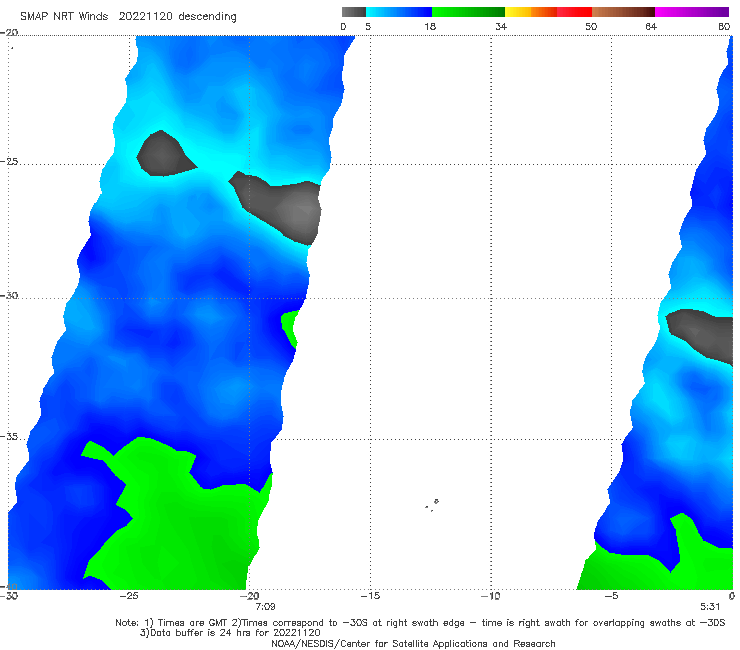This screenshot has height=650, width=740.
Task: Click the longitude label '-5' on bottom axis
Action: (611, 596)
